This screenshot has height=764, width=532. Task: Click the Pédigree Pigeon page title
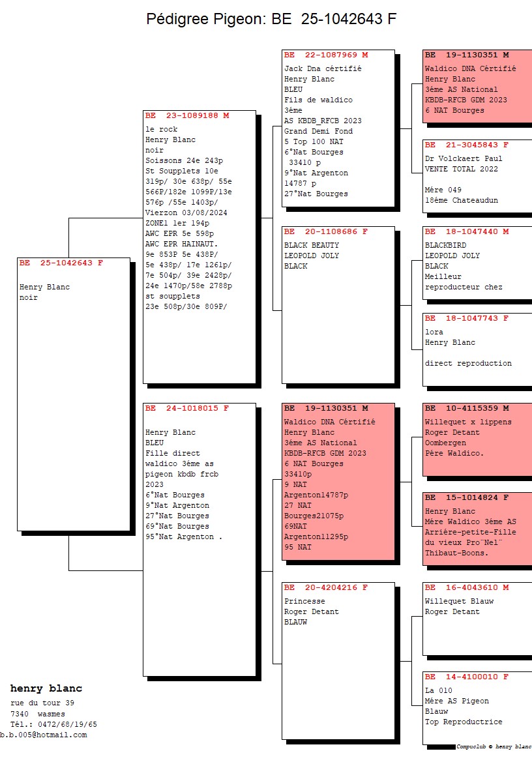pos(271,20)
